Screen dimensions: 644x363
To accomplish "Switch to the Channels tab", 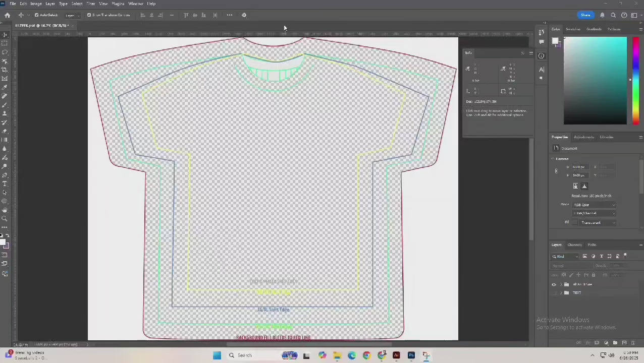I will coord(574,245).
